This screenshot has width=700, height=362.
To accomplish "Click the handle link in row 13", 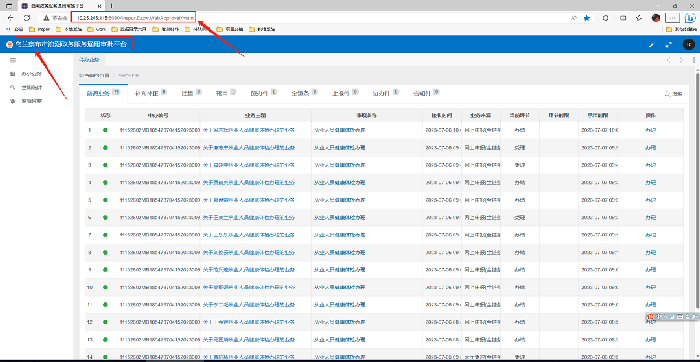I will point(650,340).
